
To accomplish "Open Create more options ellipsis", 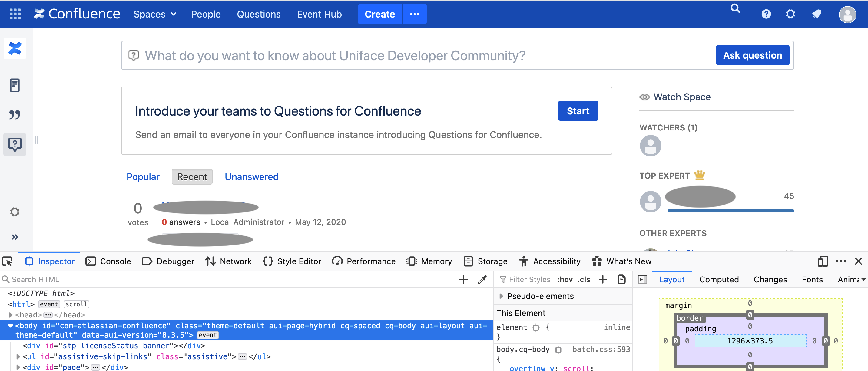I will tap(414, 14).
